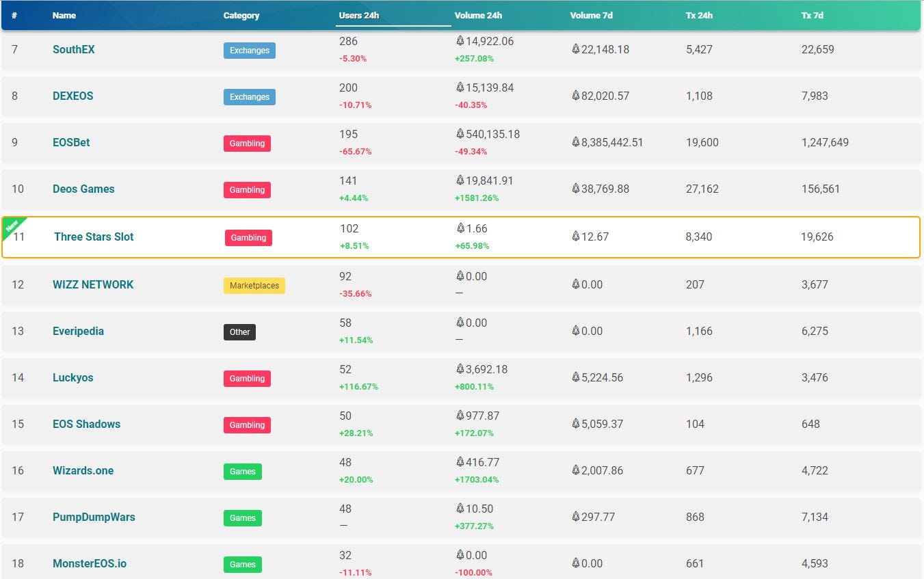
Task: Click Gambling tag in EOSBet row
Action: [247, 144]
